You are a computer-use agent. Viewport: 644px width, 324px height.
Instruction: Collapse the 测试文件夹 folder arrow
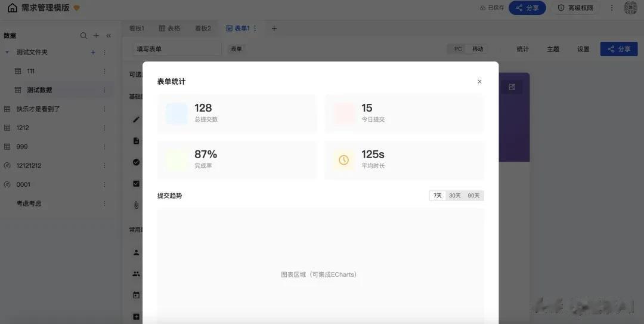[x=7, y=53]
